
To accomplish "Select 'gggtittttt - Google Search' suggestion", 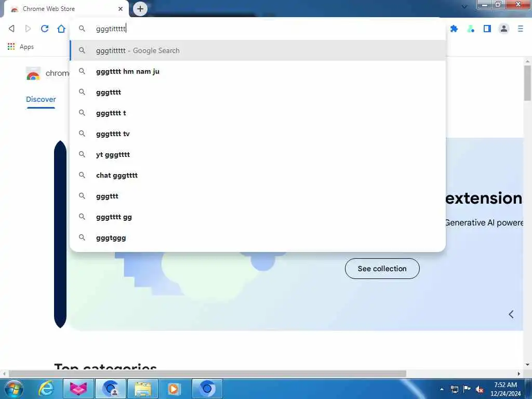I will coord(258,50).
